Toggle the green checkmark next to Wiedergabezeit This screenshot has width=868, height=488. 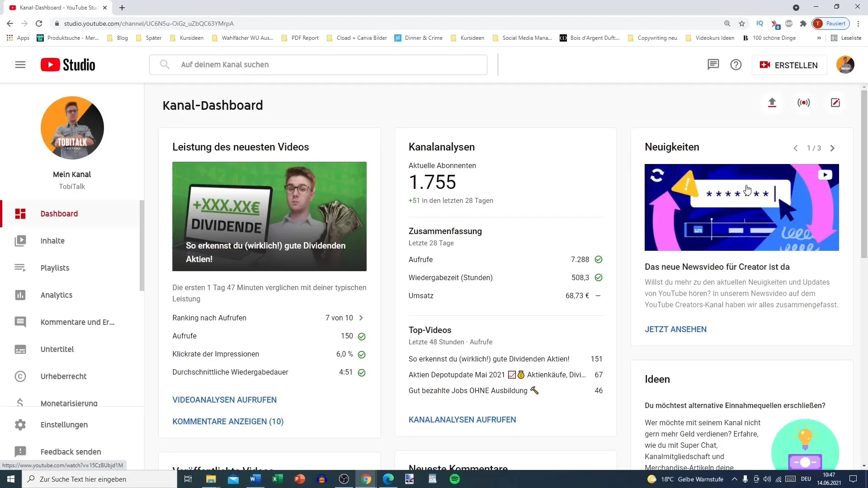[599, 278]
